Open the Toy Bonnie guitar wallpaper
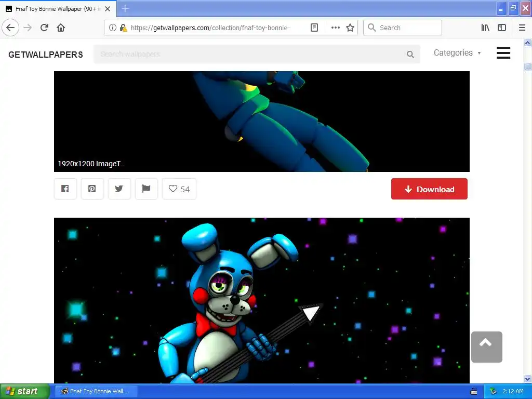Viewport: 532px width, 399px height. [262, 301]
